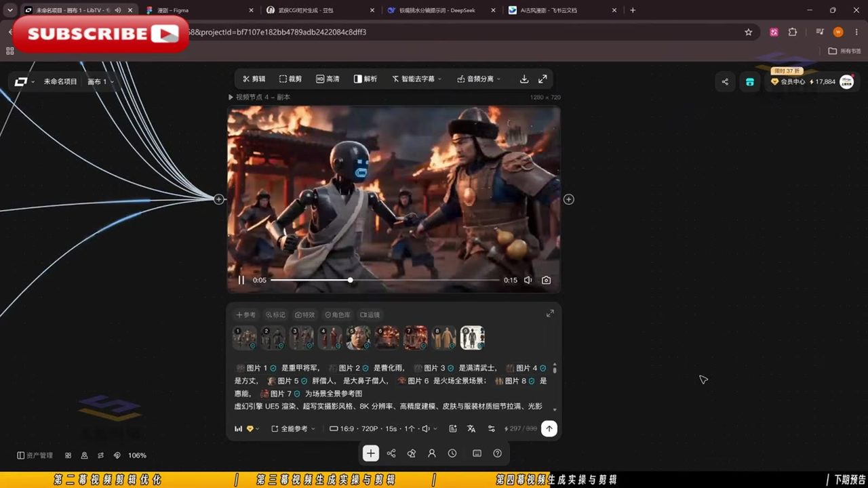Click the green store icon
This screenshot has width=868, height=488.
(750, 81)
